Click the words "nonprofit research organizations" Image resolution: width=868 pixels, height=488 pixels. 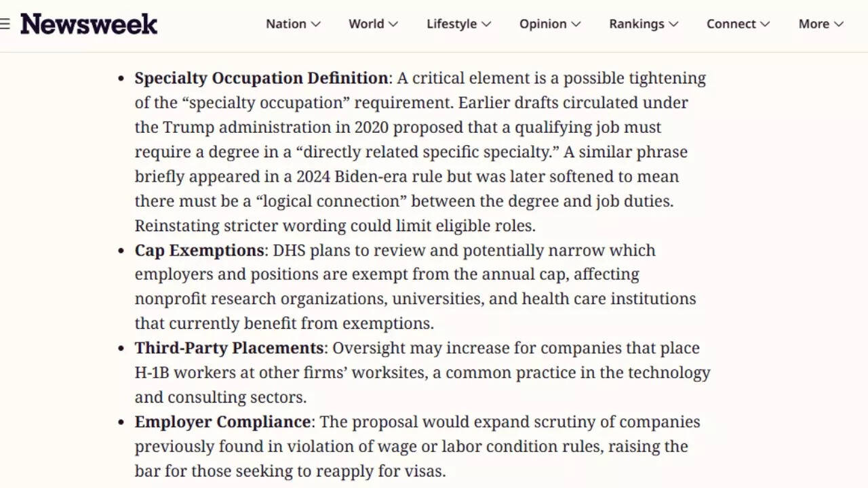[x=260, y=299]
